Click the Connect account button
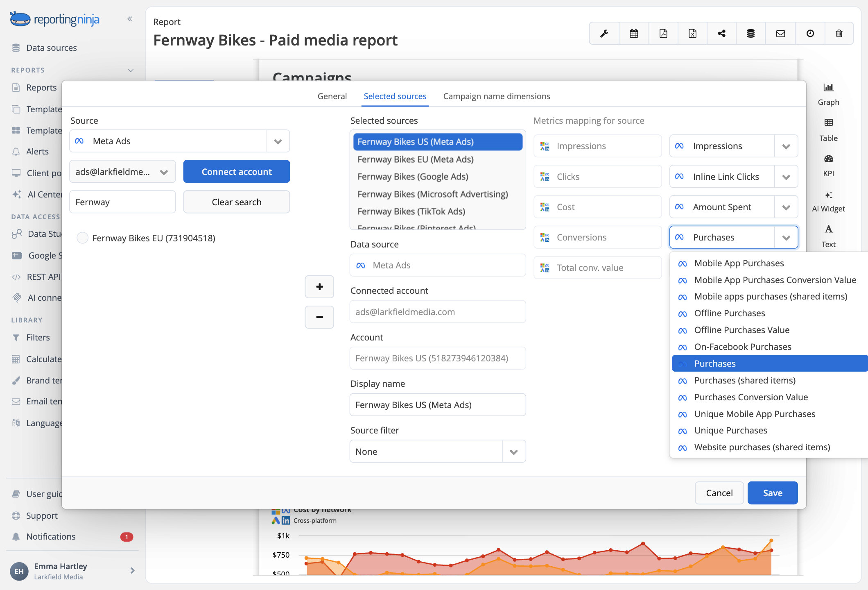868x590 pixels. pyautogui.click(x=237, y=172)
